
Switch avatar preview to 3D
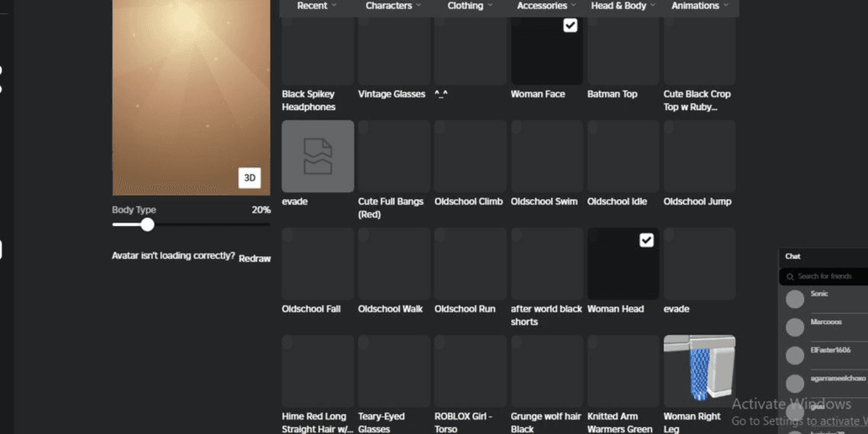(250, 178)
